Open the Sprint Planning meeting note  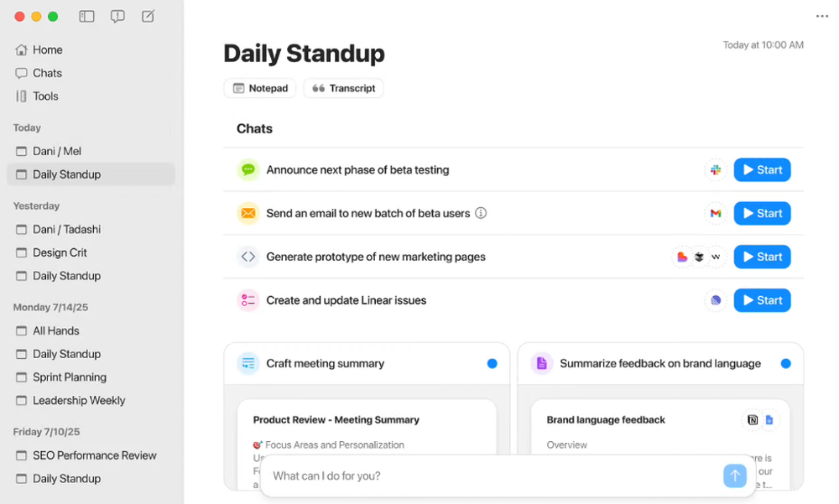coord(69,377)
